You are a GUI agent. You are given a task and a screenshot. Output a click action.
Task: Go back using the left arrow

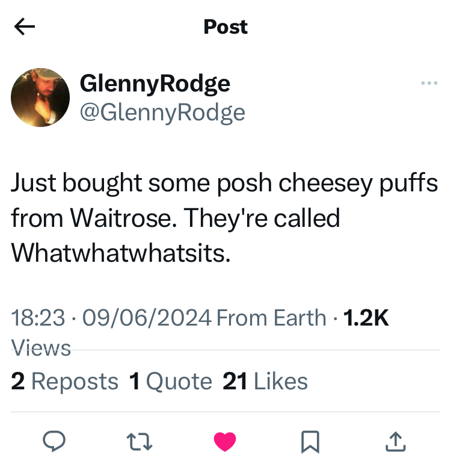[25, 26]
